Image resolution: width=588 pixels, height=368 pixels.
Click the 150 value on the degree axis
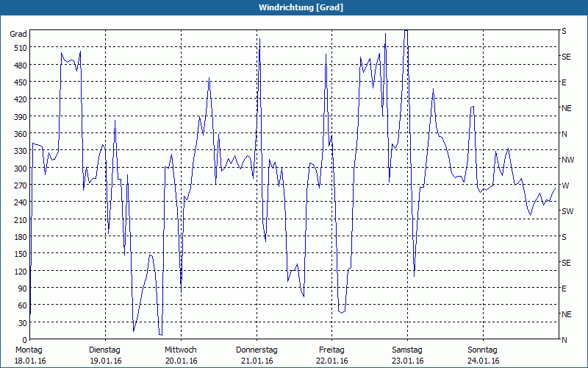tap(20, 254)
